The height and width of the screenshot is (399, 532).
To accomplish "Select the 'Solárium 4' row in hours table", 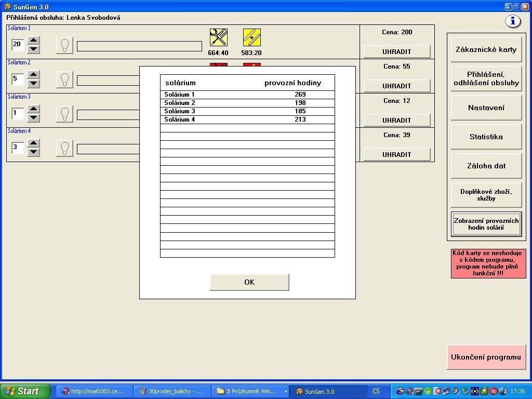I will (x=247, y=119).
